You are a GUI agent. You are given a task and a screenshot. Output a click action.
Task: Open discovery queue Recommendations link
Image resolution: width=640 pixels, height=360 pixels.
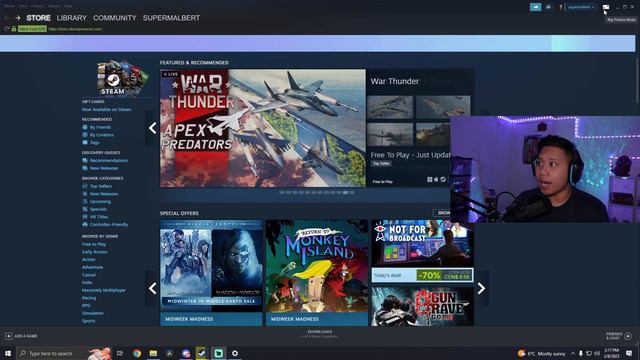109,160
